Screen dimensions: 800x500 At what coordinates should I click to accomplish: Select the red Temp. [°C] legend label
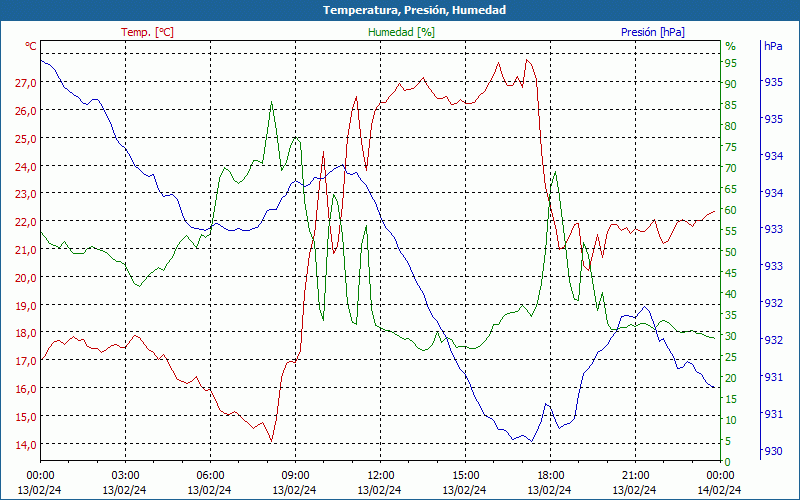[x=147, y=32]
